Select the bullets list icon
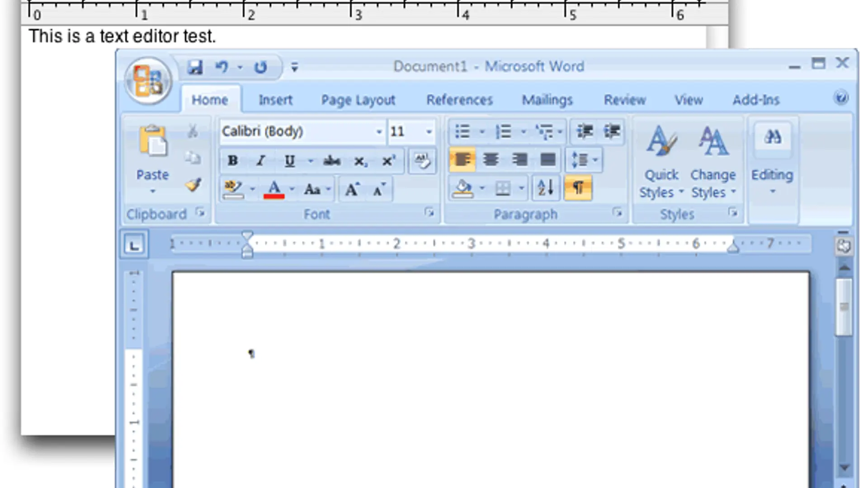868x488 pixels. 462,132
